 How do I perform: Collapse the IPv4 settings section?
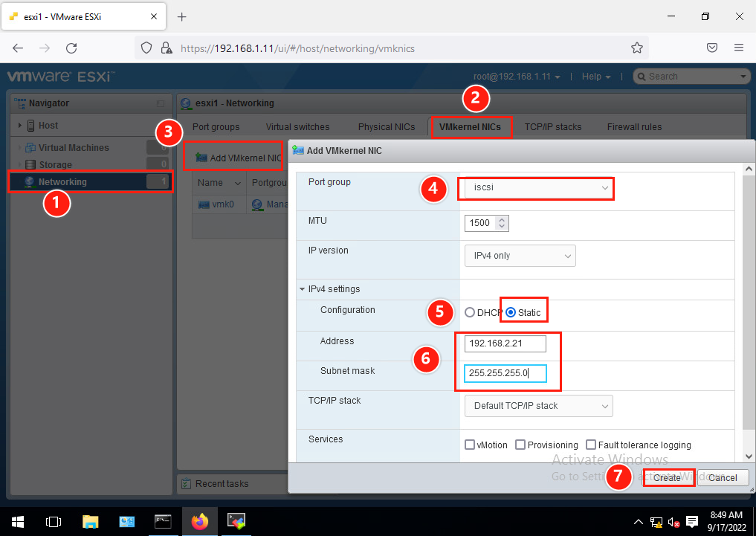tap(303, 288)
